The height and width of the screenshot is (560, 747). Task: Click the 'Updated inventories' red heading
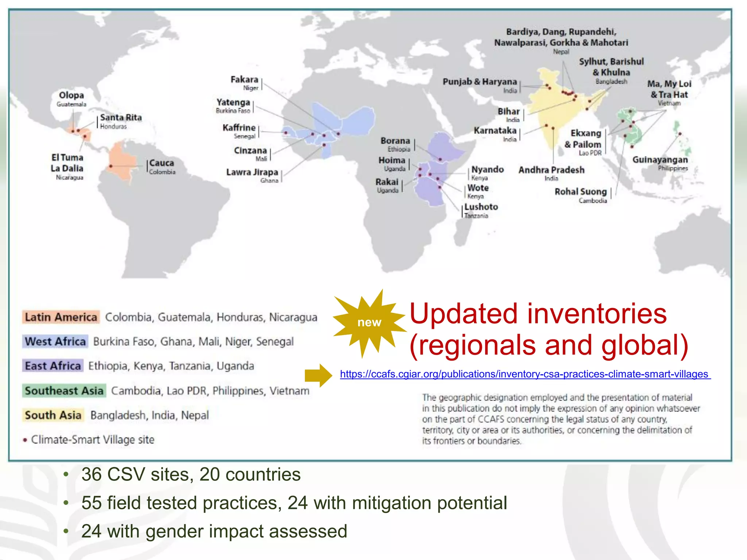click(x=538, y=314)
